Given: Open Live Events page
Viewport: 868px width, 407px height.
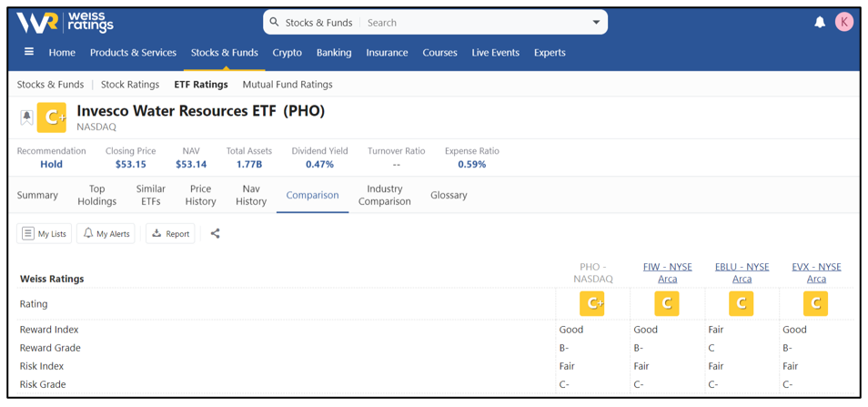Looking at the screenshot, I should point(496,53).
